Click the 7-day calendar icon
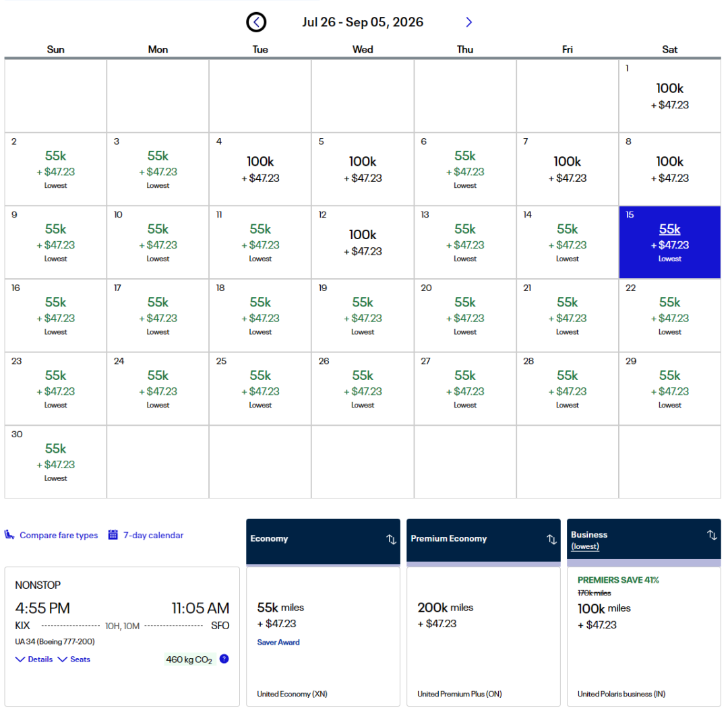 point(113,535)
